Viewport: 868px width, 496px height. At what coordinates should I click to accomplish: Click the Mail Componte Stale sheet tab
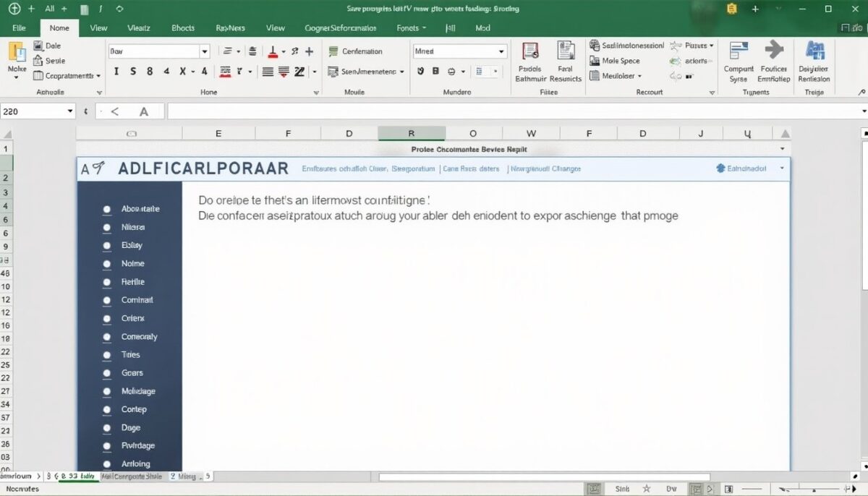click(x=132, y=476)
